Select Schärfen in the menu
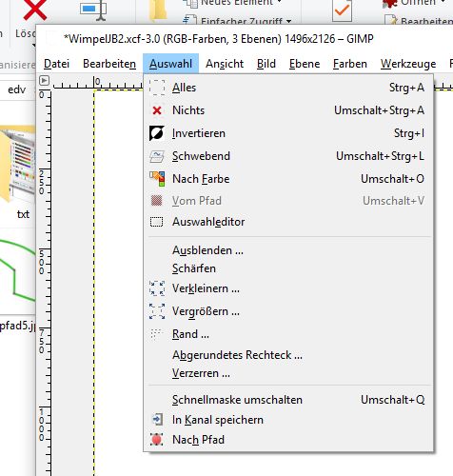 (288, 268)
